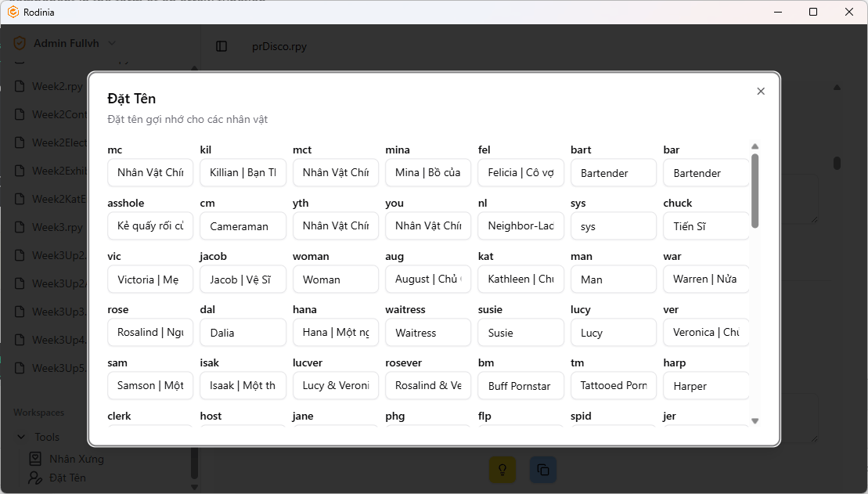The width and height of the screenshot is (868, 494).
Task: Click the file icon beside Week2KatE
Action: click(x=20, y=199)
